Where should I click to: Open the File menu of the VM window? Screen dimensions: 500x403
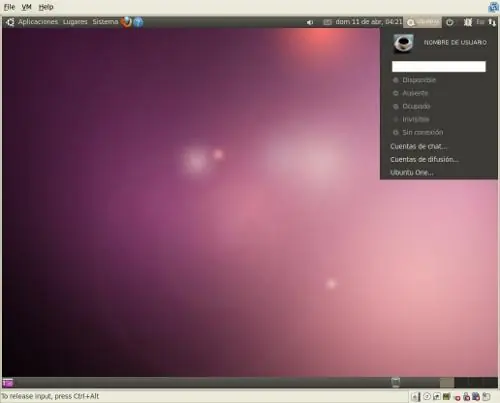9,7
